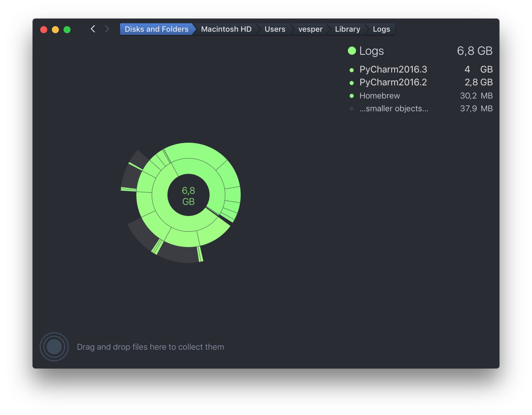Screen dimensions: 532x415
Task: Click the green dot beside Homebrew
Action: click(351, 96)
